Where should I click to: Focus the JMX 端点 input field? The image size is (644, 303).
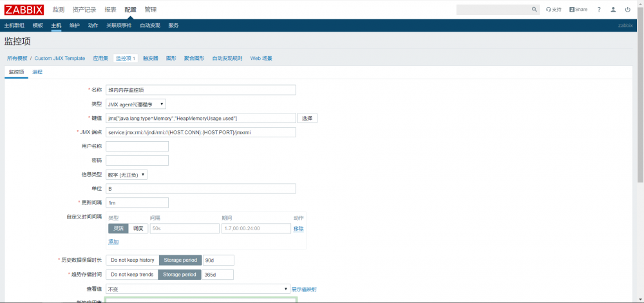click(x=201, y=132)
